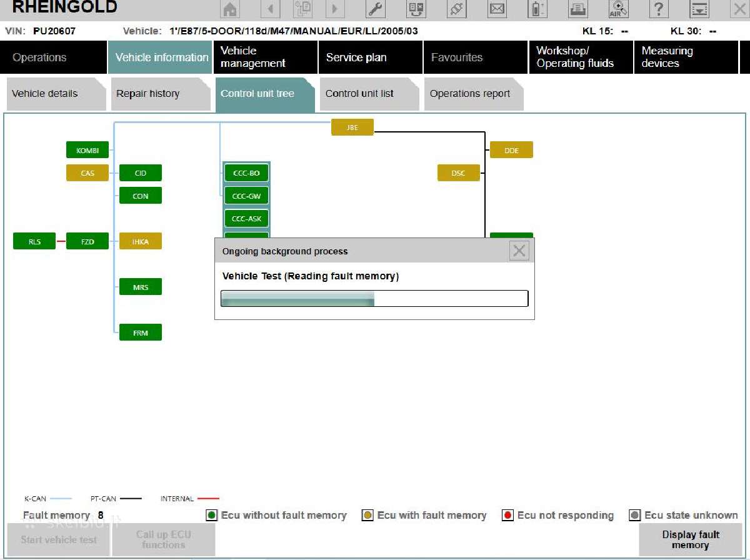Select the IHKA control unit node

[x=141, y=241]
